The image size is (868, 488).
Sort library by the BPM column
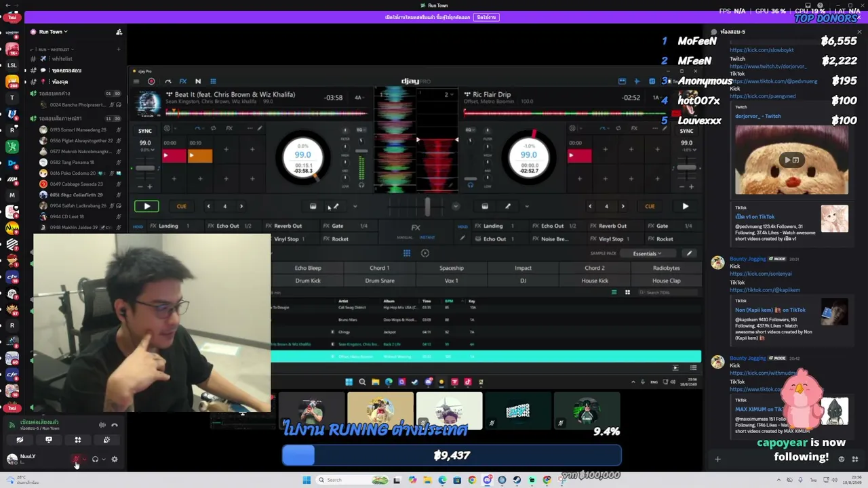click(449, 301)
